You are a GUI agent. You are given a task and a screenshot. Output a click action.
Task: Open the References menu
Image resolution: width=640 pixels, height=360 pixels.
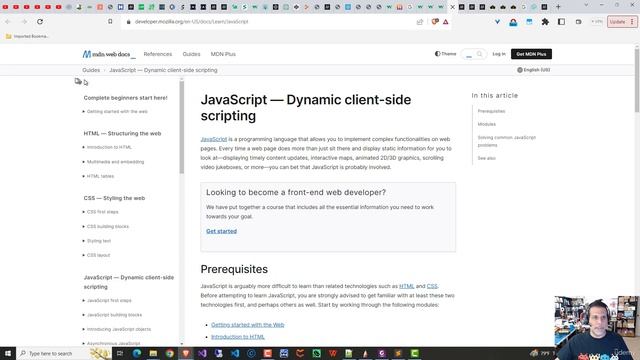point(158,54)
